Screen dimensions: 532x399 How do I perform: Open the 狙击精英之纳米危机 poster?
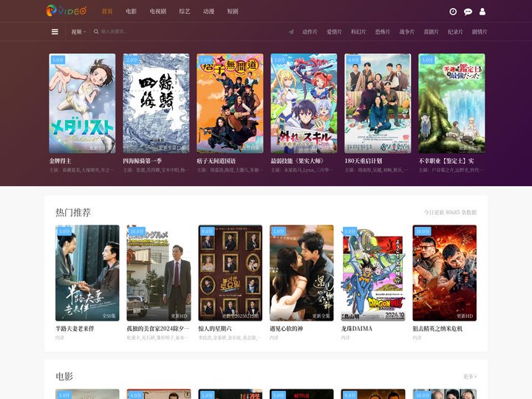coord(445,273)
